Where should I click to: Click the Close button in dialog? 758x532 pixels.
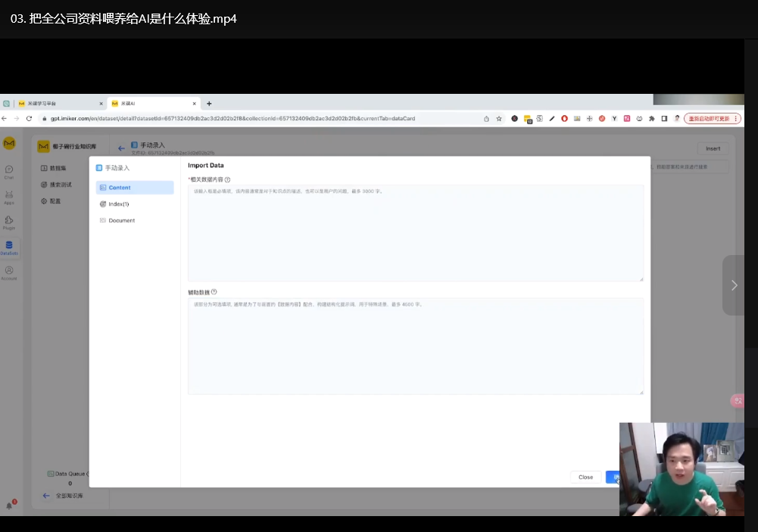point(585,477)
